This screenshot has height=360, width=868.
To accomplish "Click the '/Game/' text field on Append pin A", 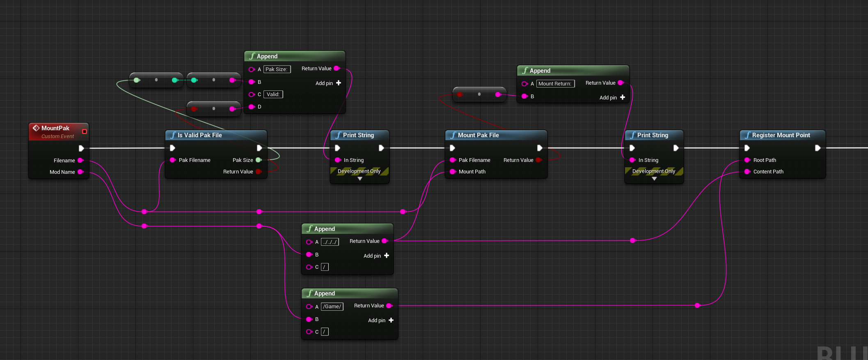I will tap(332, 307).
